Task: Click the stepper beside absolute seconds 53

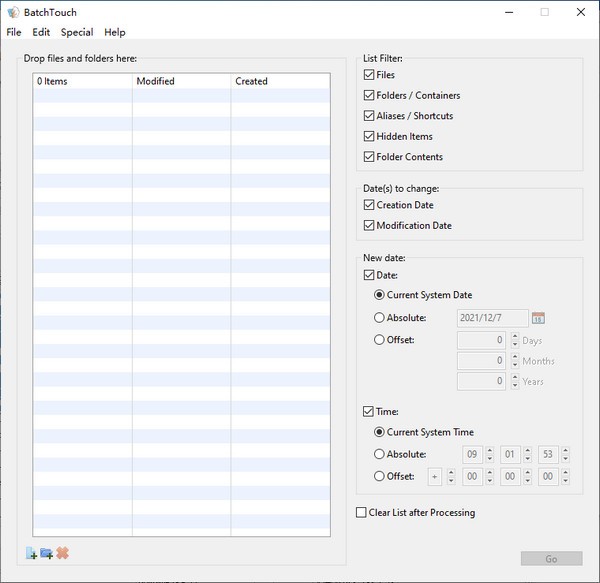Action: (x=566, y=454)
